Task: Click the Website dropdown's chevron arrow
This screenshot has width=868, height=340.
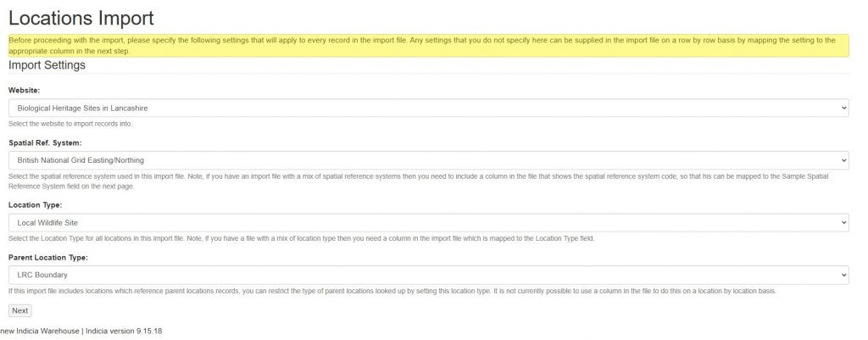Action: tap(843, 109)
